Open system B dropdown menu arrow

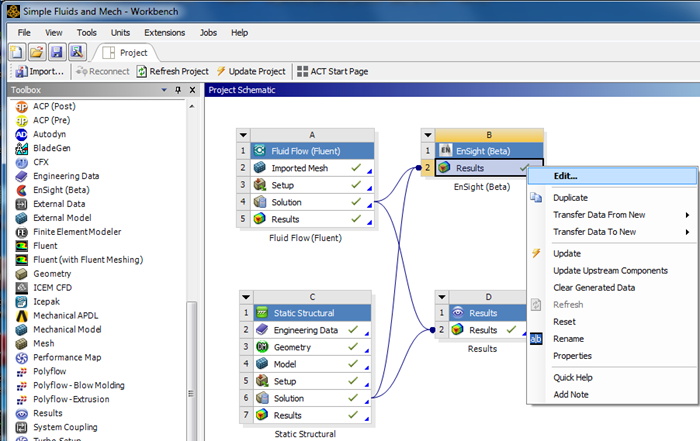pos(428,135)
